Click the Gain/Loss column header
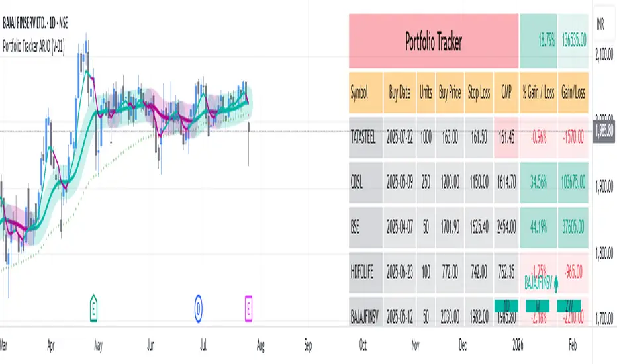The image size is (617, 364). [573, 93]
